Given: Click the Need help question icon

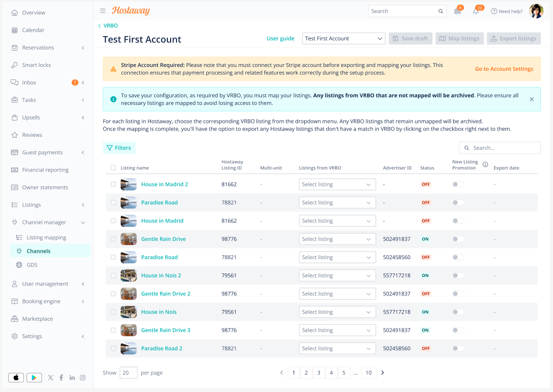Looking at the screenshot, I should point(494,11).
